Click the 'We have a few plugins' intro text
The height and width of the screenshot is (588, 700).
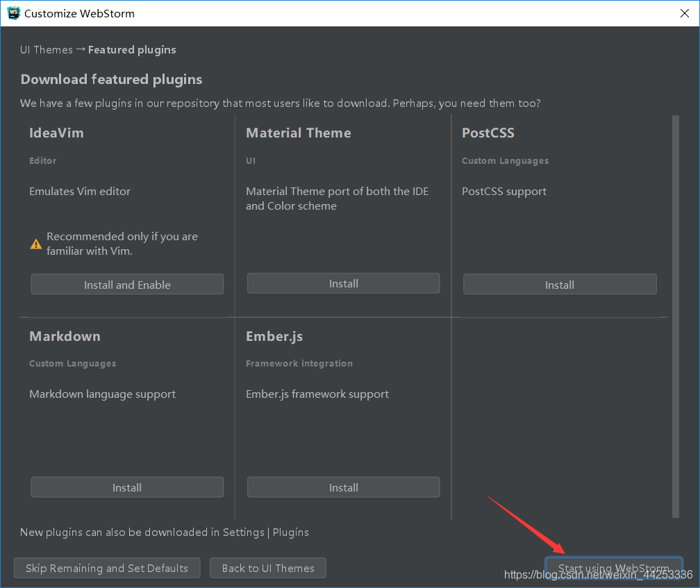click(281, 103)
